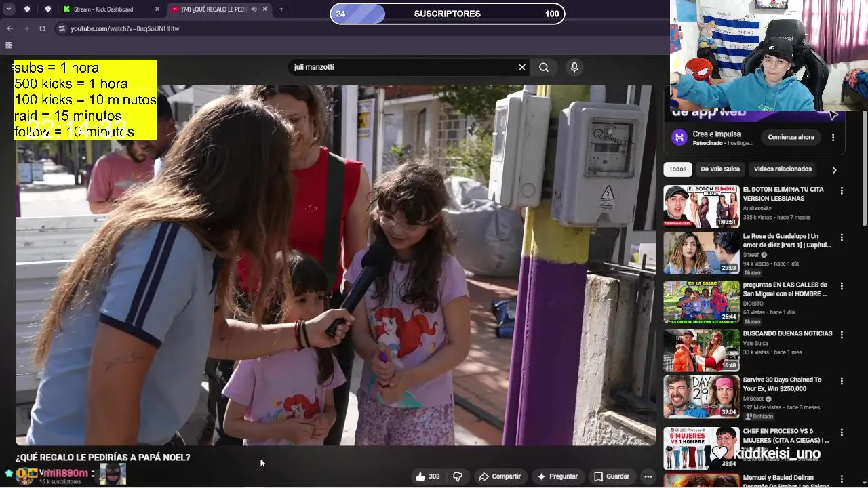
Task: Reload the current page
Action: pos(42,28)
